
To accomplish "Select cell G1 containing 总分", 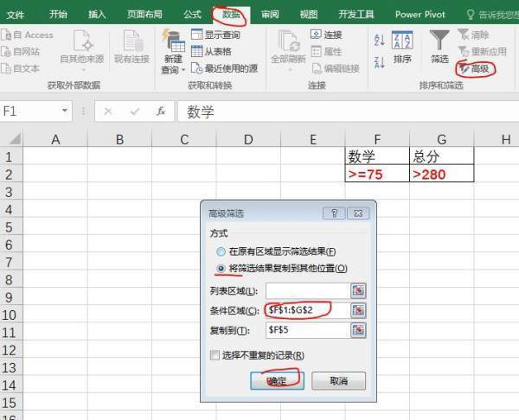I will click(x=441, y=156).
